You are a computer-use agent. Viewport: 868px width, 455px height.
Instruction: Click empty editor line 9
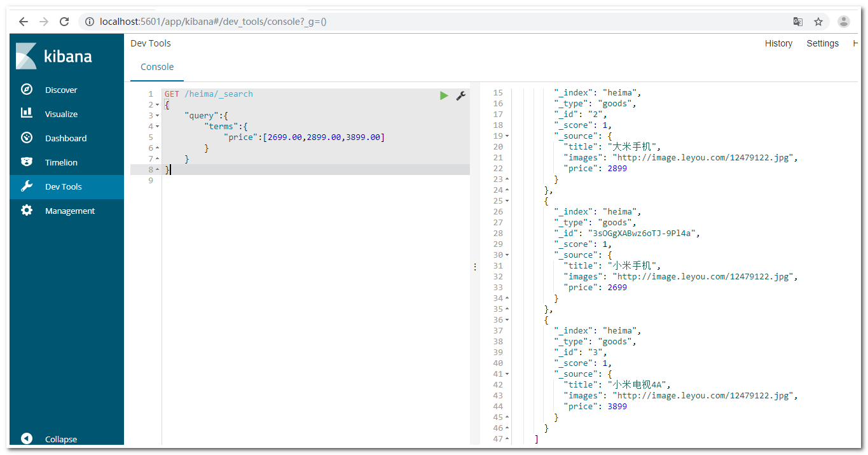(316, 181)
